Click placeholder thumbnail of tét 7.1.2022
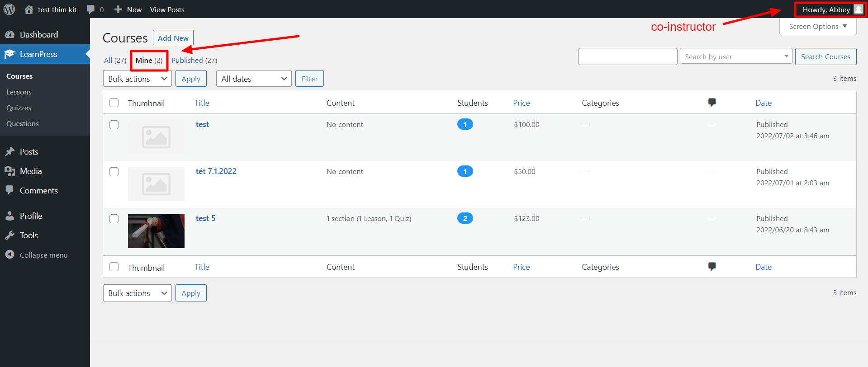This screenshot has width=868, height=367. click(156, 184)
